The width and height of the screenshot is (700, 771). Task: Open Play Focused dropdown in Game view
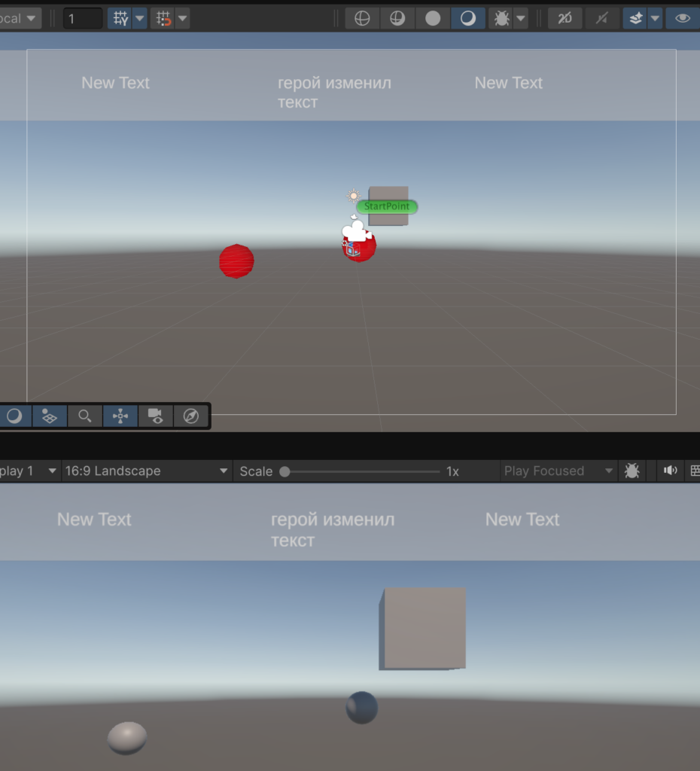pos(558,471)
